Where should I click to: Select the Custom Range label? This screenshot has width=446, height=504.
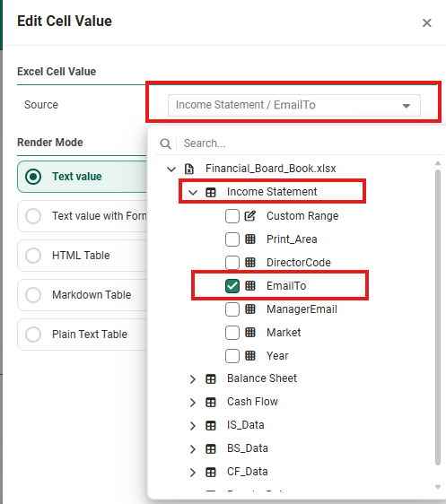coord(302,215)
